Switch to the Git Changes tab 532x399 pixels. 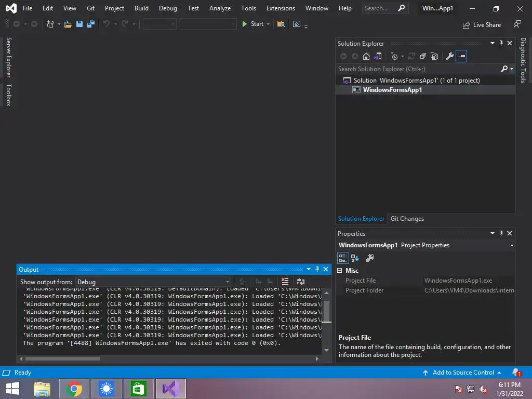(407, 219)
